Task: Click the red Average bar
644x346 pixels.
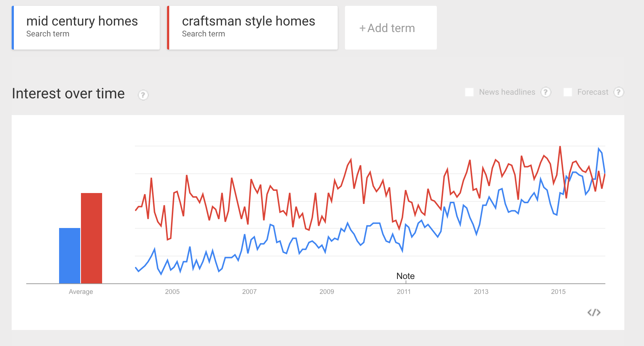Action: 92,238
